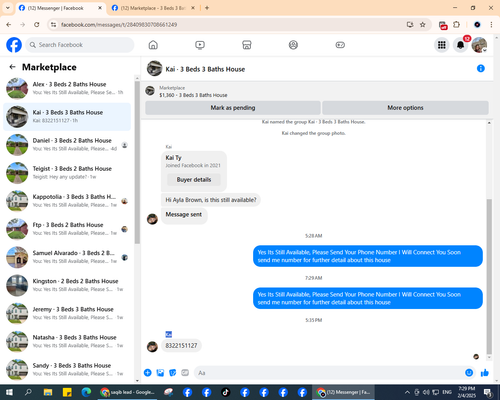The height and width of the screenshot is (400, 500).
Task: Click the Facebook logo
Action: [14, 45]
